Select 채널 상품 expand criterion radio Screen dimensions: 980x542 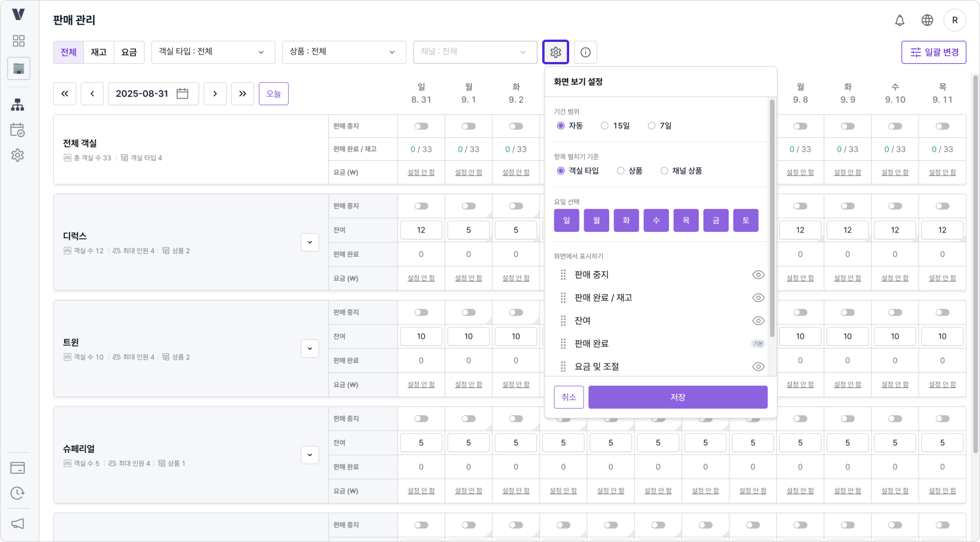coord(664,171)
